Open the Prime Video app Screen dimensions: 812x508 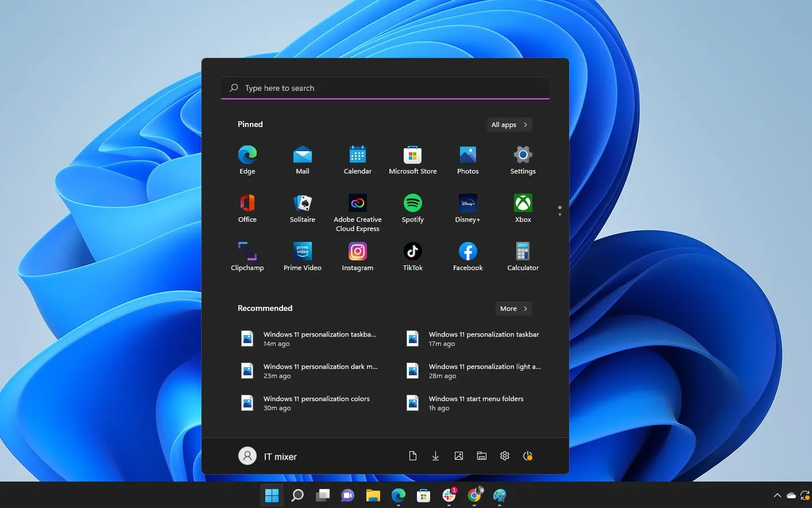click(302, 257)
